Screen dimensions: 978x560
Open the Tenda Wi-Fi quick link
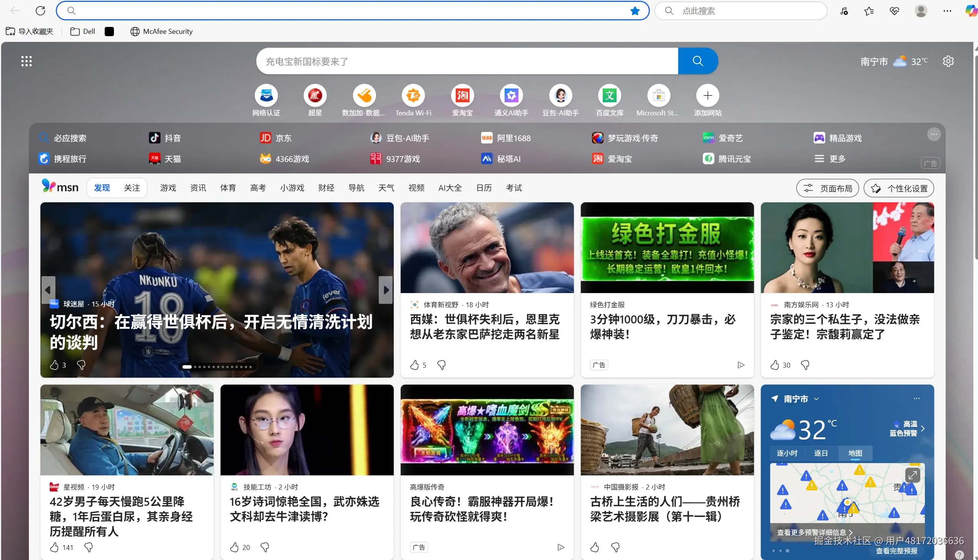coord(413,95)
